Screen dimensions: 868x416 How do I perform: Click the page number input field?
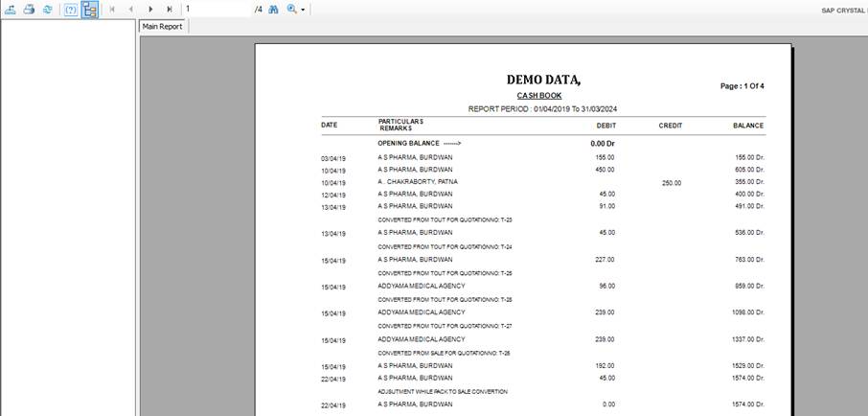(216, 9)
